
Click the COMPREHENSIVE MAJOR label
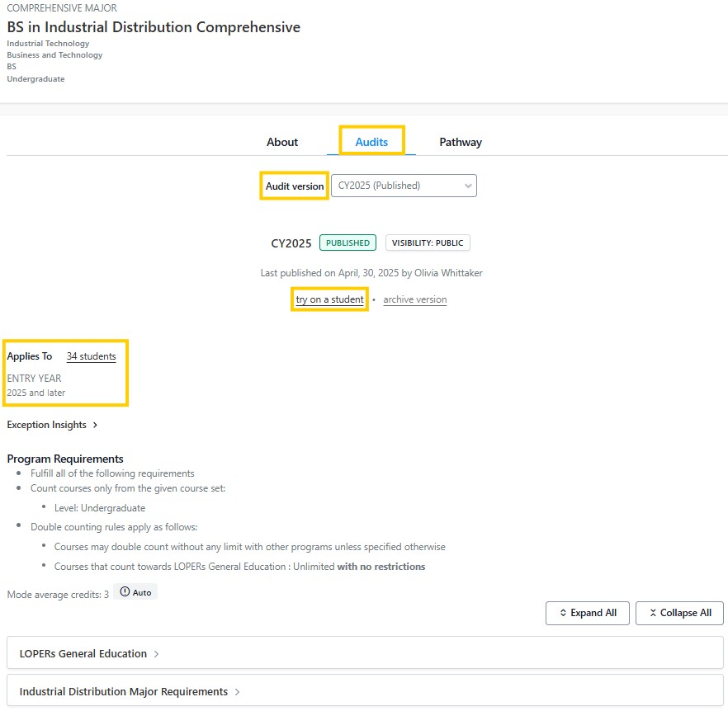click(x=62, y=8)
